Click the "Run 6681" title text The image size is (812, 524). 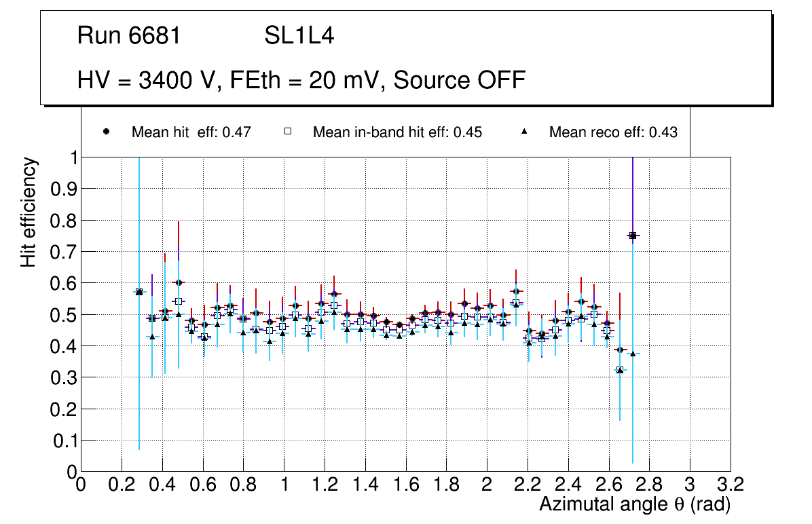coord(129,36)
